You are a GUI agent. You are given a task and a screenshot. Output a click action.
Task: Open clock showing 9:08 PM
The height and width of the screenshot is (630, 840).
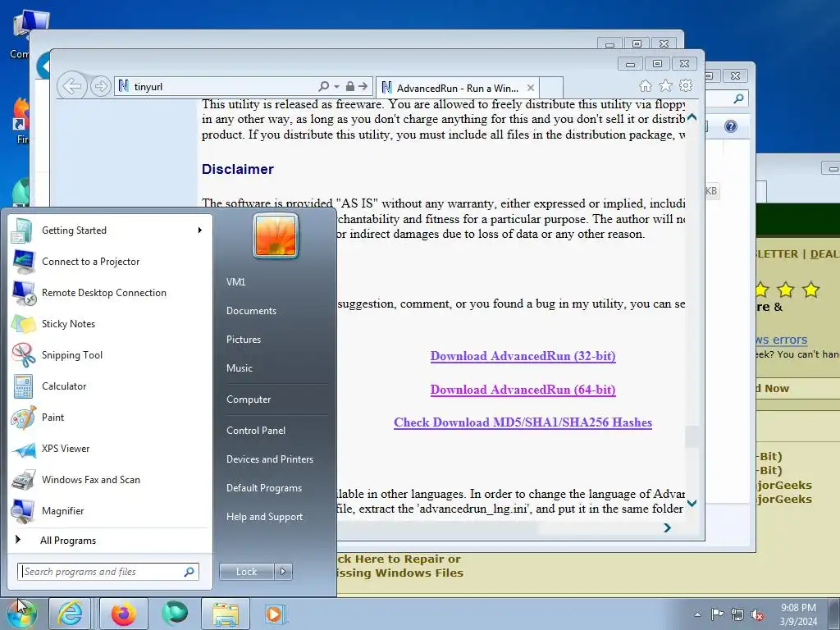click(x=798, y=614)
